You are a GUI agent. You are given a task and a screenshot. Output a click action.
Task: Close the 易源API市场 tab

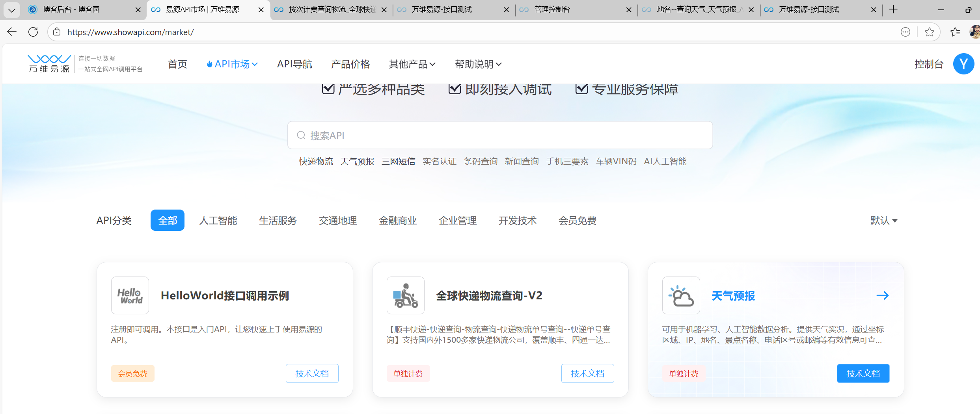[261, 10]
